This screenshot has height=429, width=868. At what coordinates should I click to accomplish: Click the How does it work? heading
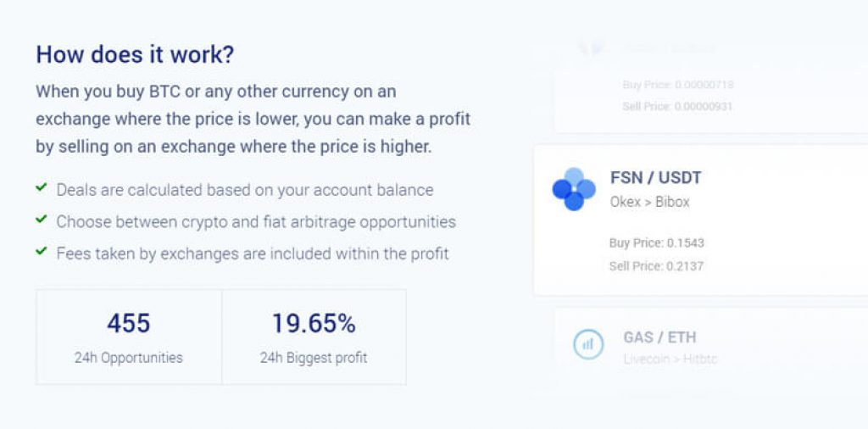(135, 55)
